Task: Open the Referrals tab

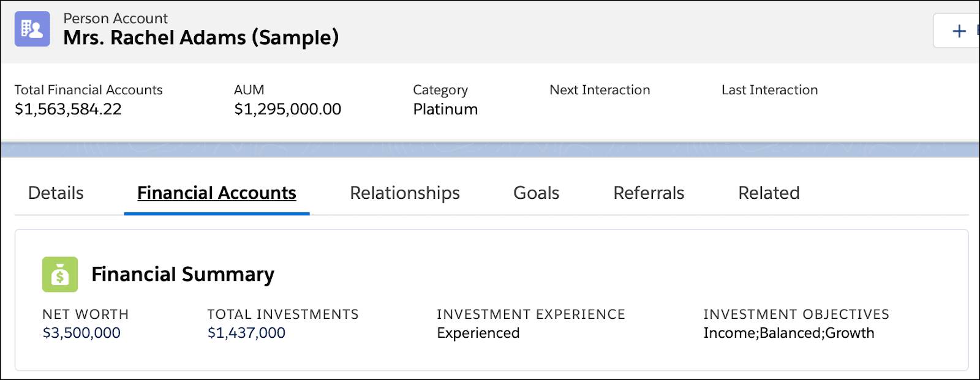Action: (648, 193)
